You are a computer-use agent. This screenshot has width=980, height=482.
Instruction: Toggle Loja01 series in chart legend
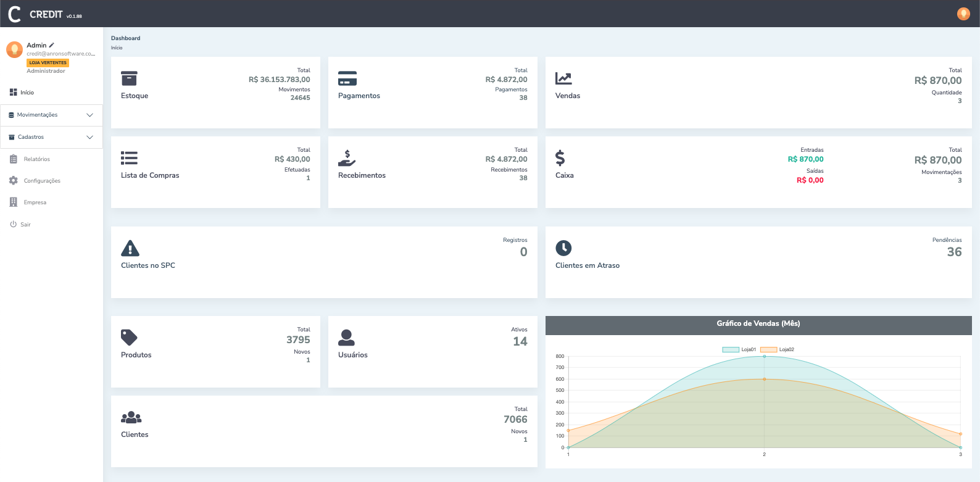pyautogui.click(x=739, y=349)
